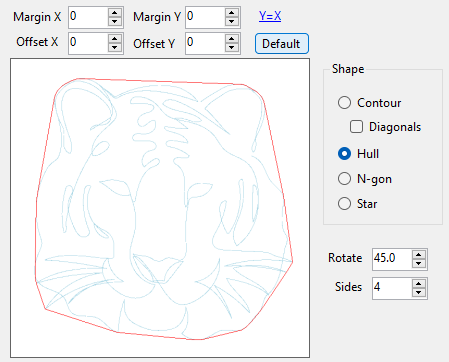
Task: Increase Margin X with up arrow
Action: (115, 13)
